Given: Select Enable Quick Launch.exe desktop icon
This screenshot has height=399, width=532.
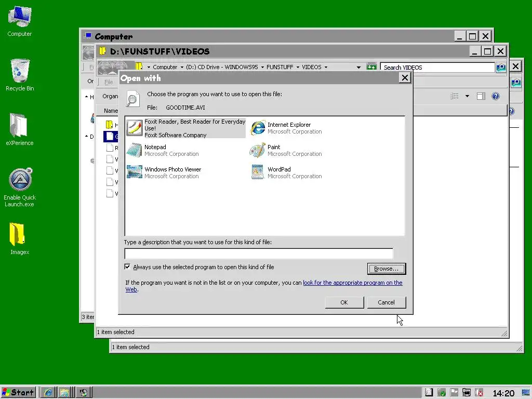Looking at the screenshot, I should (20, 187).
